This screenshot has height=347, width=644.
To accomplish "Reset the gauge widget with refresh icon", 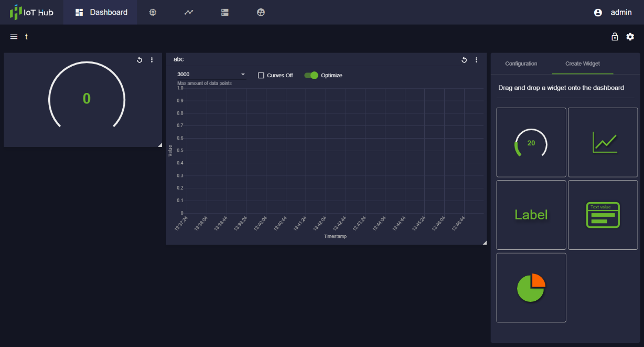I will [x=139, y=60].
